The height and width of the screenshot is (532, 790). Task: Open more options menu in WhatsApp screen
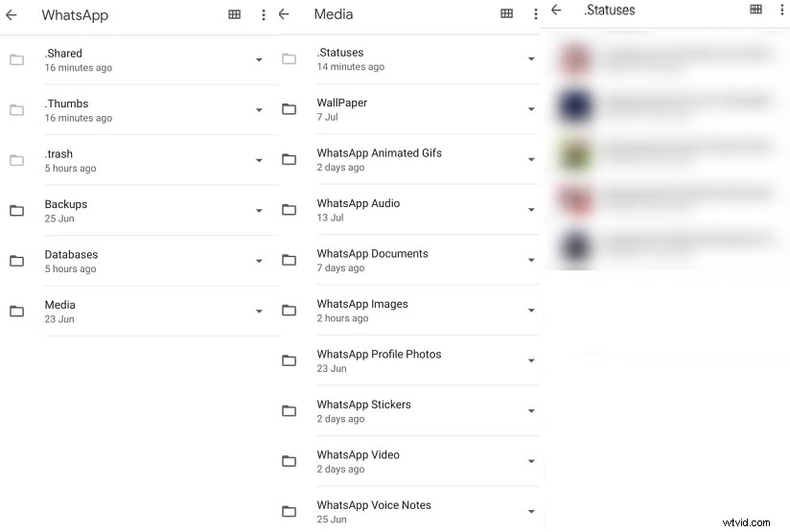tap(263, 14)
